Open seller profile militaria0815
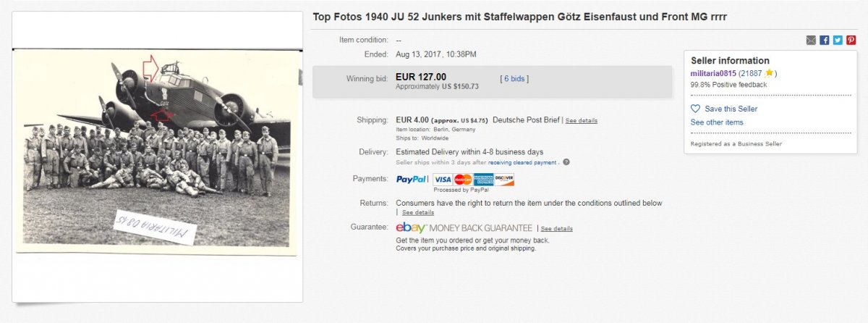The height and width of the screenshot is (323, 868). 713,73
